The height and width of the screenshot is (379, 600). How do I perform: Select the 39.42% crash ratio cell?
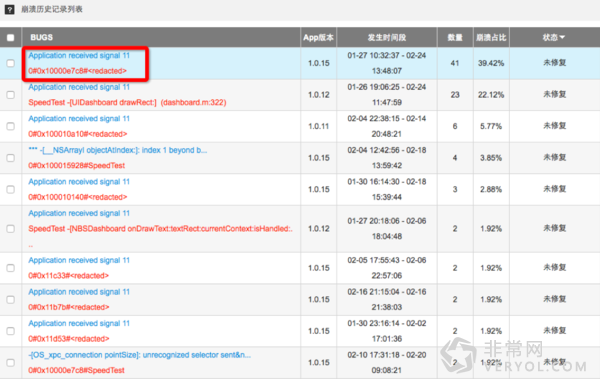point(491,63)
